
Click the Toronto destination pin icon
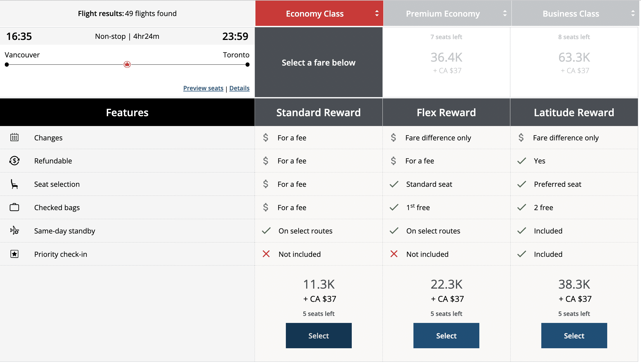pyautogui.click(x=248, y=65)
